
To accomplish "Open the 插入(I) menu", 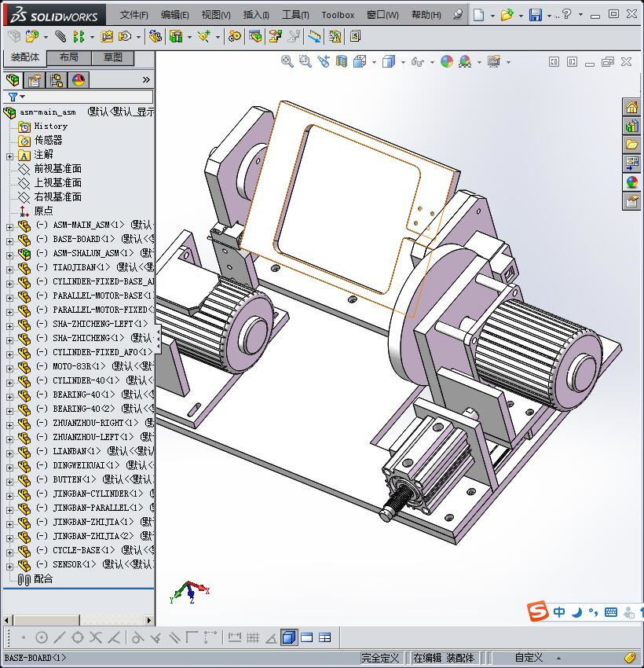I will 256,15.
